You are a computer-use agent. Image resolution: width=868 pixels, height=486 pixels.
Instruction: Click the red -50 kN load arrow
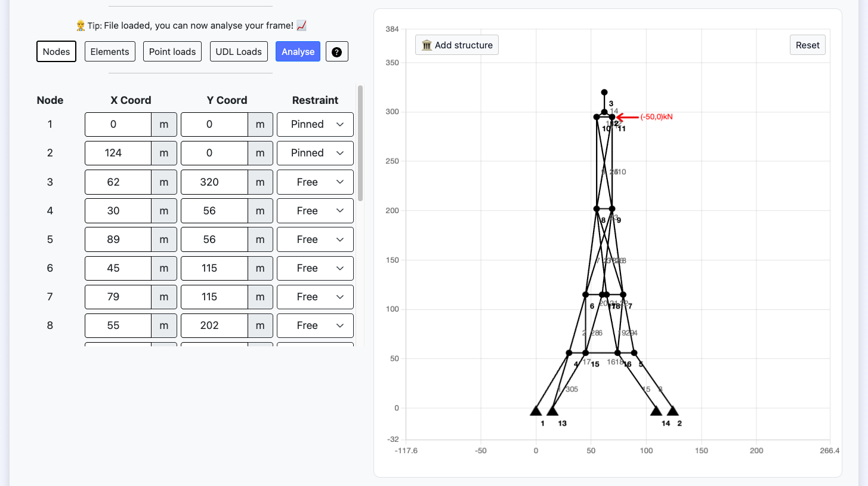point(627,117)
